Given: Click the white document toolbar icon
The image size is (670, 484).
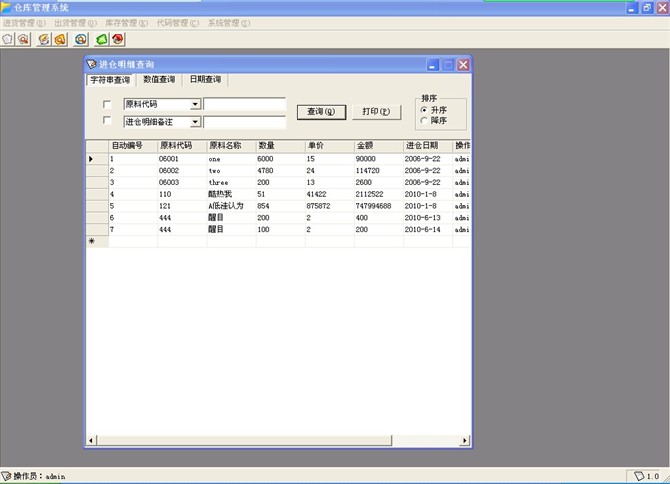Looking at the screenshot, I should tap(8, 39).
